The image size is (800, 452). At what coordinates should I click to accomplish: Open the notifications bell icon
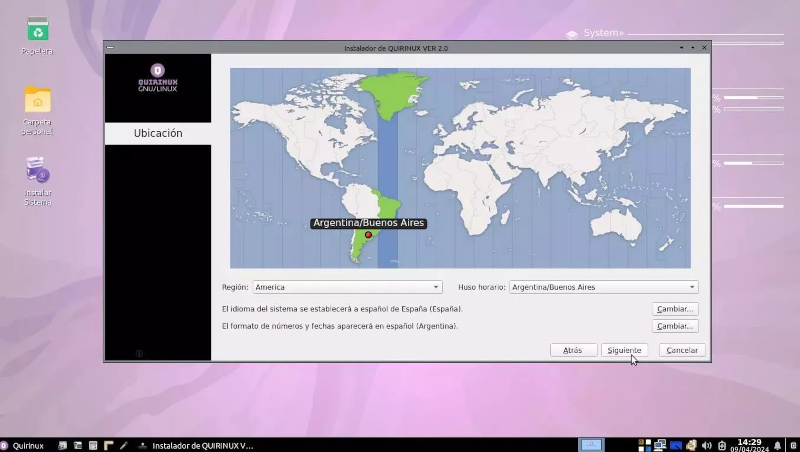(x=778, y=445)
